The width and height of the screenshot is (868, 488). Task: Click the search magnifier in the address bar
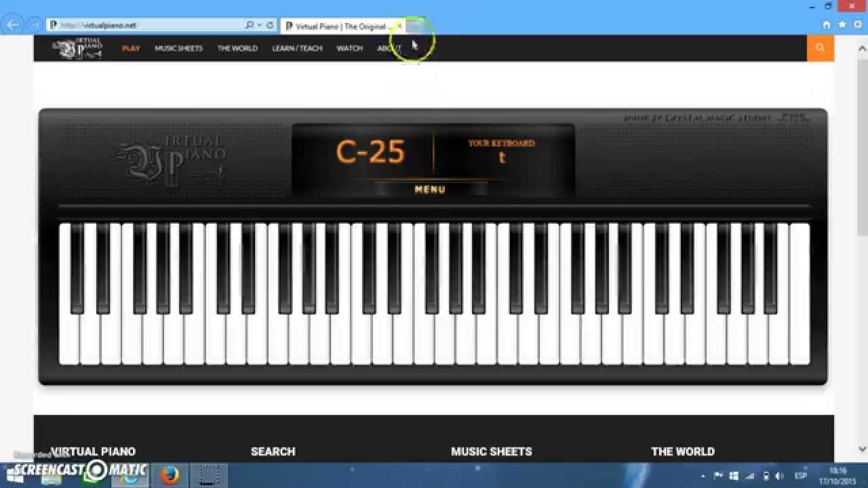tap(250, 25)
